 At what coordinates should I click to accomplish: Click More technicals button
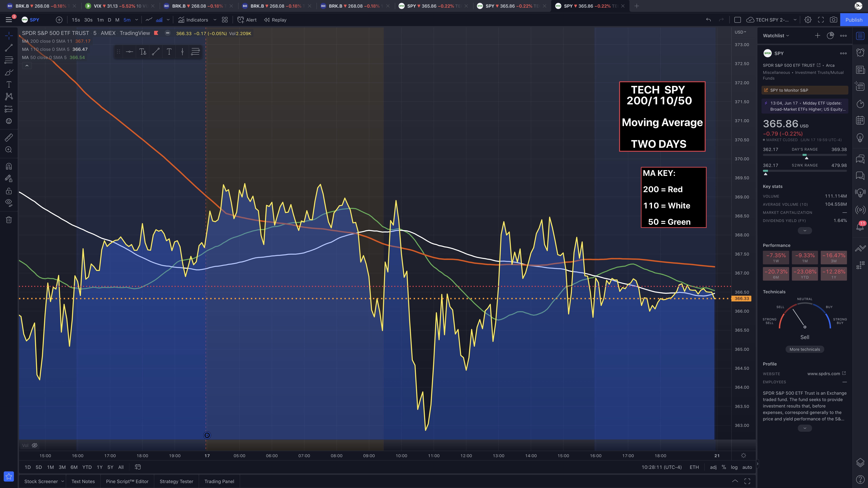coord(805,349)
